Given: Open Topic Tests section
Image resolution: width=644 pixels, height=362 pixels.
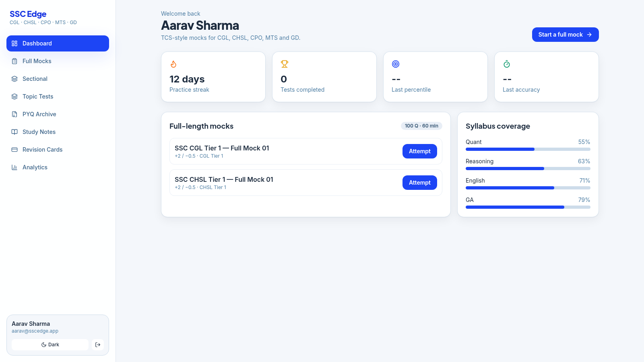Looking at the screenshot, I should point(58,97).
